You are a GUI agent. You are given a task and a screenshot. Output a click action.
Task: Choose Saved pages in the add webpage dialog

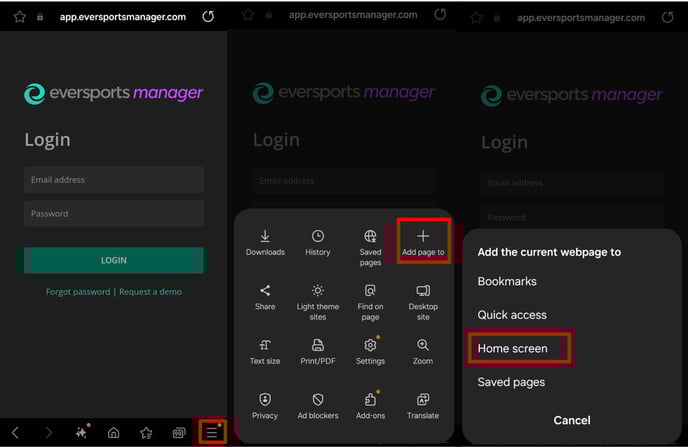pos(511,382)
